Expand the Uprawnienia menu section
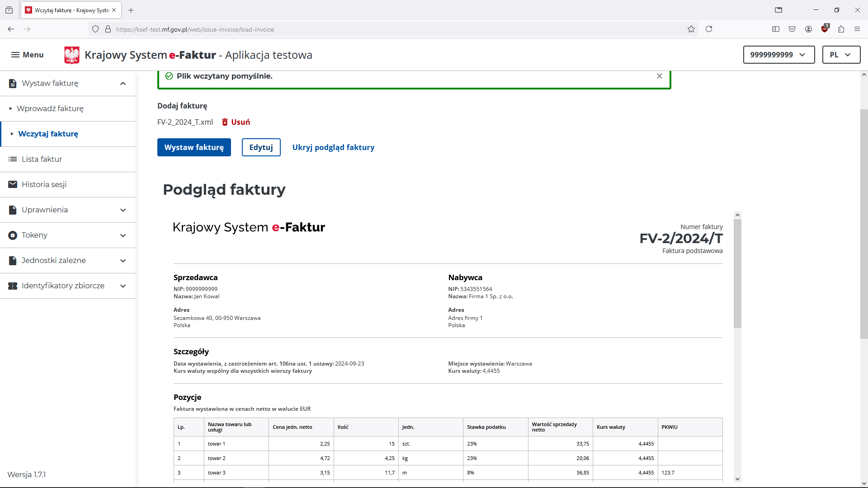 (123, 210)
